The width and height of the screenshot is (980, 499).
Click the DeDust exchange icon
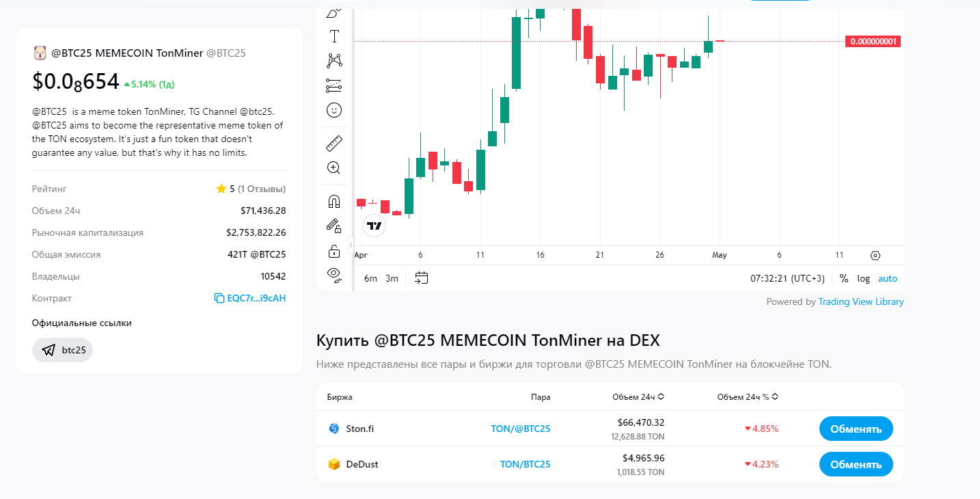click(334, 464)
